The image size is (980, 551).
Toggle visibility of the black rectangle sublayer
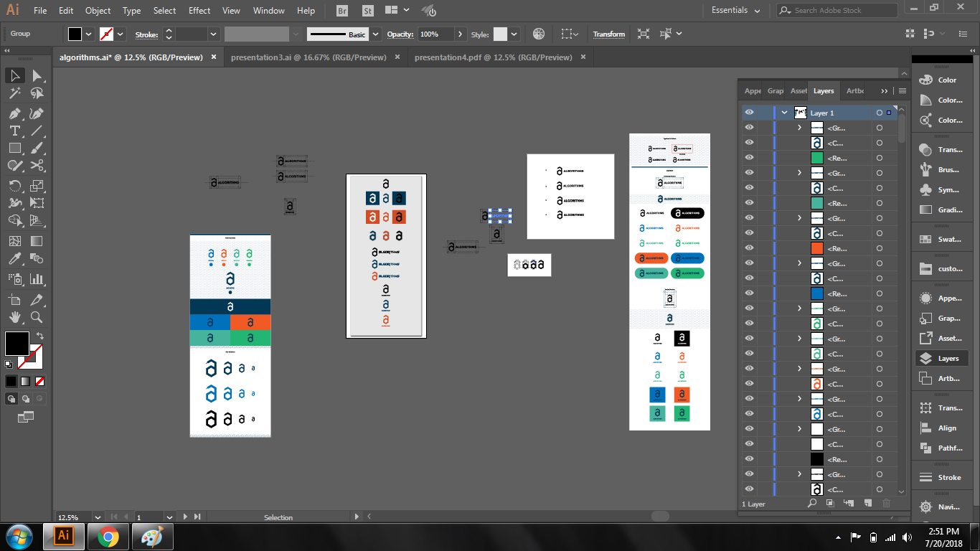coord(749,459)
